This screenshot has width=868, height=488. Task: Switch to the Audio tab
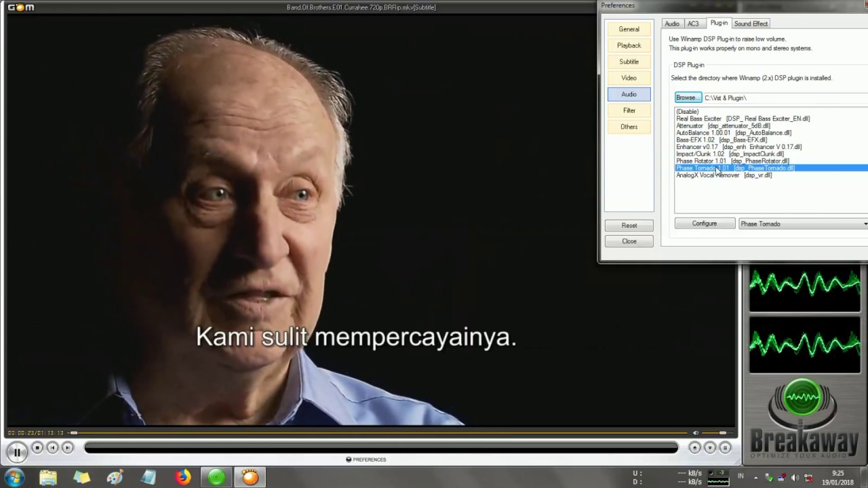[x=672, y=24]
